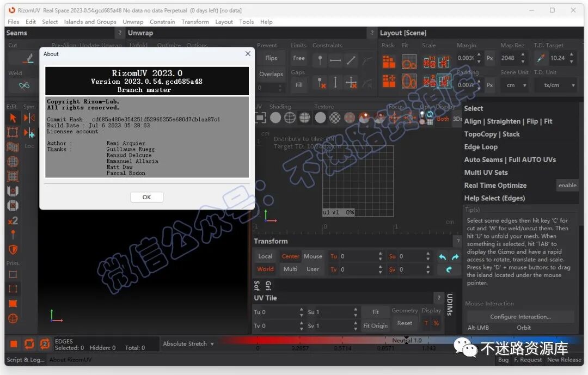Click the Weld seams icon
The width and height of the screenshot is (588, 375).
tap(24, 85)
